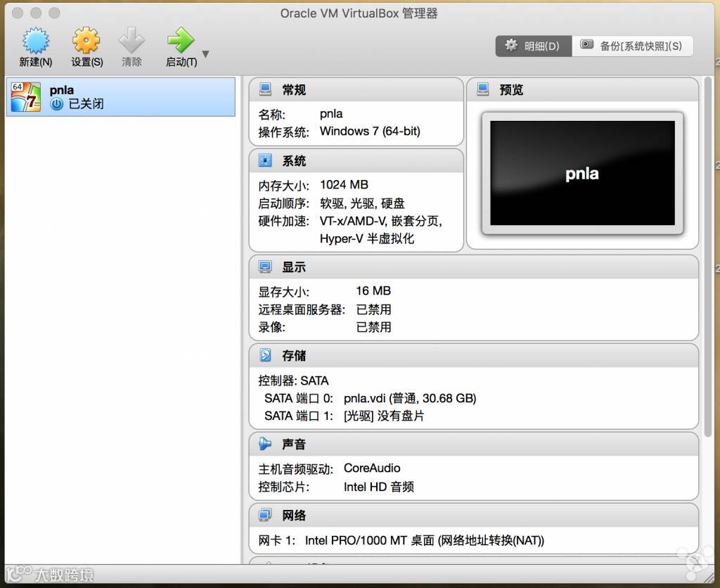Click 'pnla.vdi (普通, 30.68 GB)' entry

pyautogui.click(x=410, y=398)
